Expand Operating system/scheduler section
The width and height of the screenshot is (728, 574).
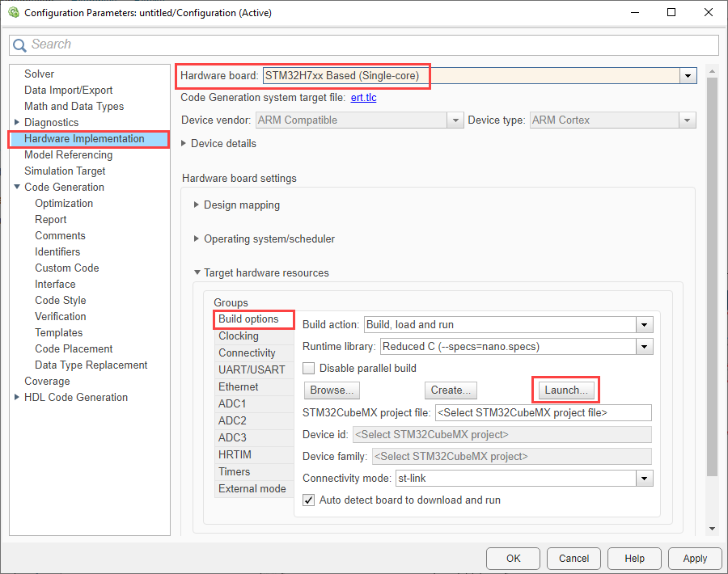click(197, 239)
